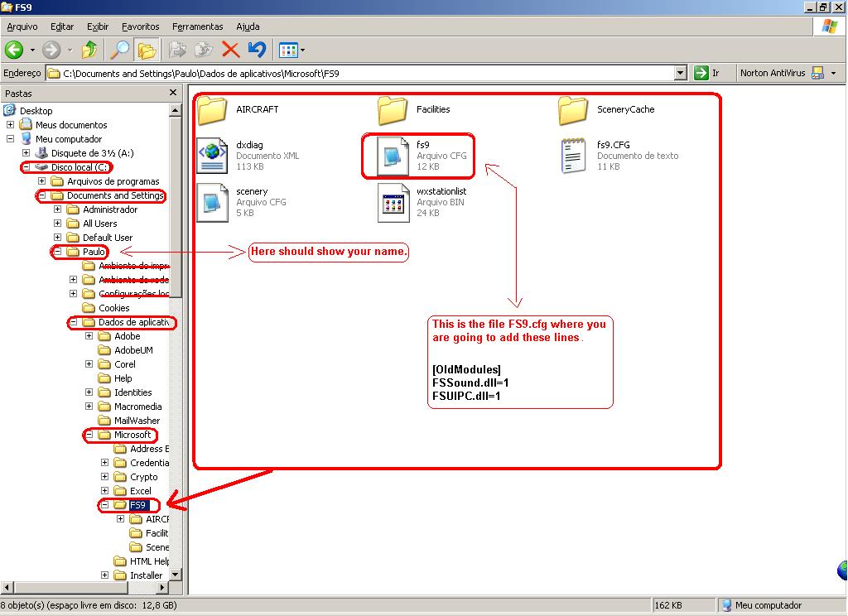Click the Forward arrow toolbar button
Screen dimensions: 848x616
coord(51,51)
